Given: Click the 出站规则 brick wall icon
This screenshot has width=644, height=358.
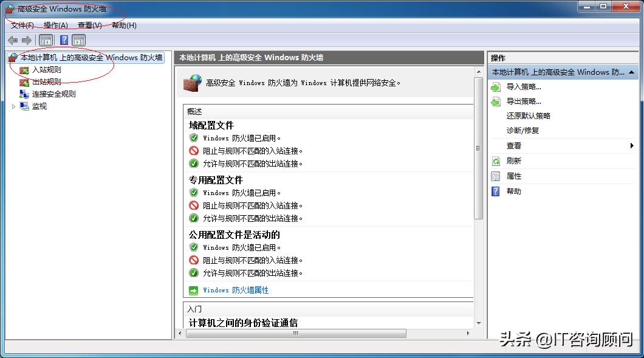Looking at the screenshot, I should click(x=24, y=82).
